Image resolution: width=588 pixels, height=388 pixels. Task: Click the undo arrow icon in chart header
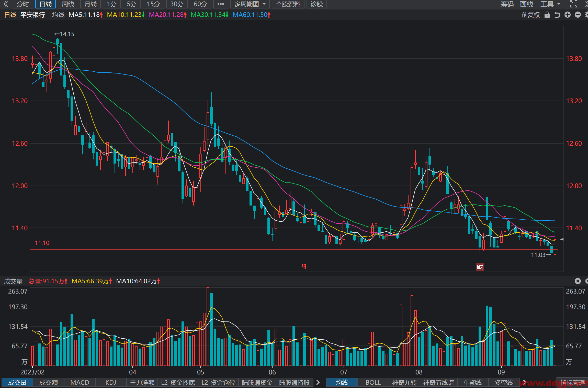[x=557, y=15]
